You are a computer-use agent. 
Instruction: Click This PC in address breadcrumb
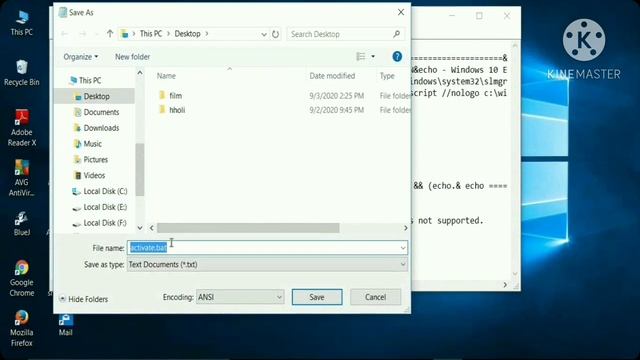(151, 34)
